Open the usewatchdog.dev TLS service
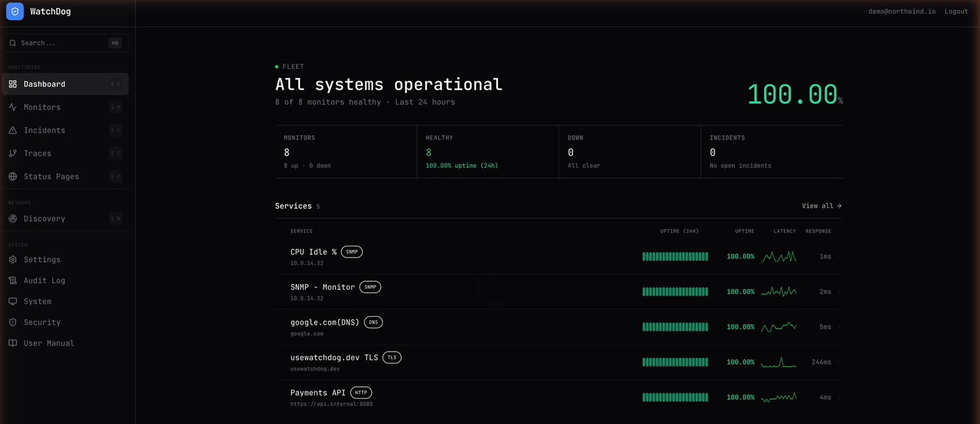980x424 pixels. click(559, 362)
